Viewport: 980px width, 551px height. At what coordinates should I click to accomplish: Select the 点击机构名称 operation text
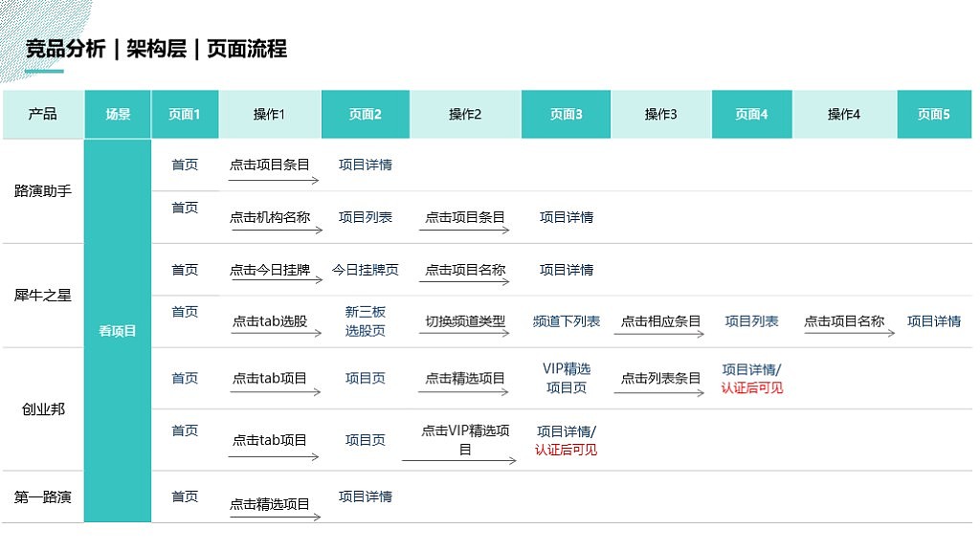click(x=269, y=217)
